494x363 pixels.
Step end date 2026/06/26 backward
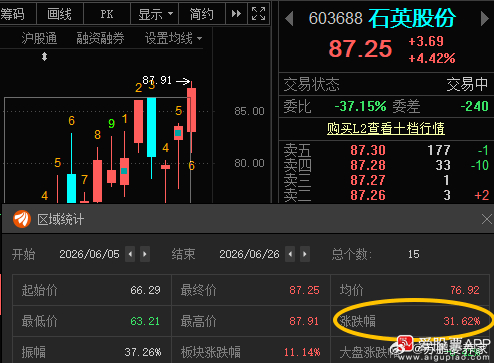(290, 254)
